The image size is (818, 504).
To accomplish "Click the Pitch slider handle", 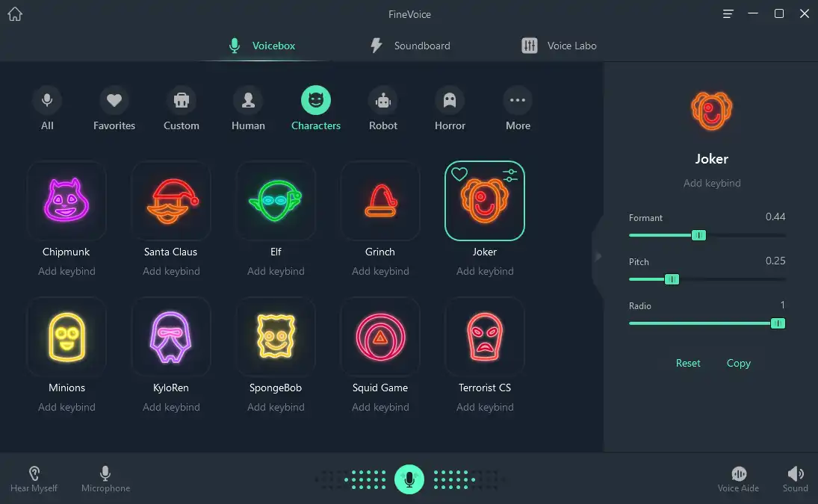I will click(672, 279).
